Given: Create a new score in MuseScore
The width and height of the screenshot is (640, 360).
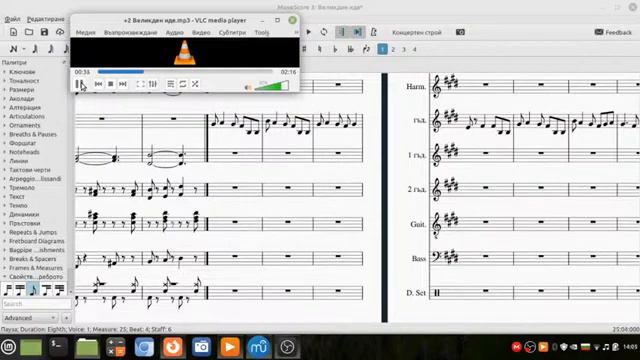Looking at the screenshot, I should (13, 32).
